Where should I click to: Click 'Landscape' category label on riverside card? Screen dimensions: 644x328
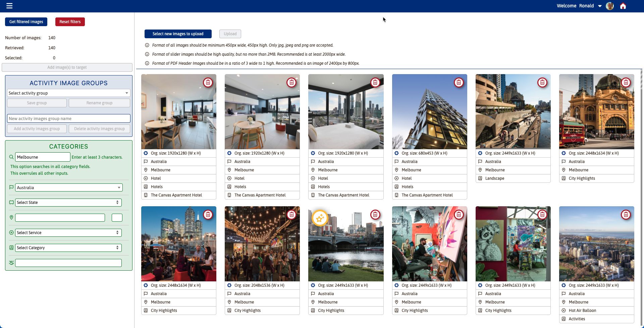tap(495, 178)
